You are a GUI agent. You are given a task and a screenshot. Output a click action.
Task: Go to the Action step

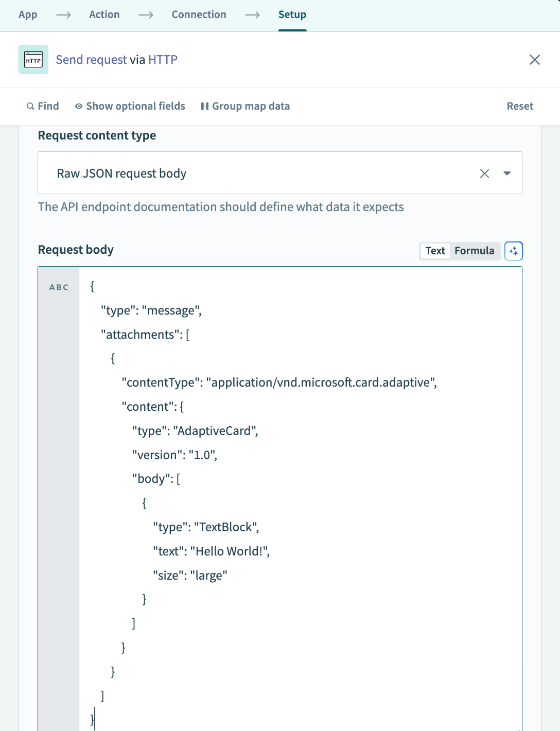point(104,14)
